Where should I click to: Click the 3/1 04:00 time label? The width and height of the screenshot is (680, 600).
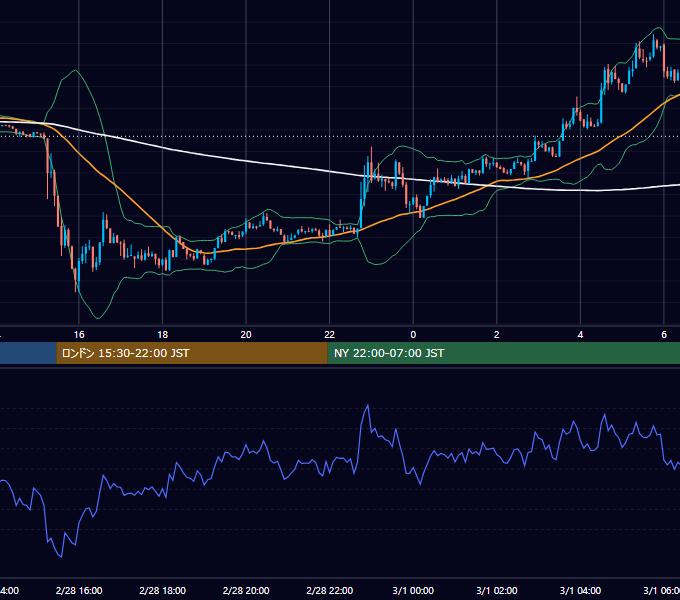pyautogui.click(x=580, y=590)
